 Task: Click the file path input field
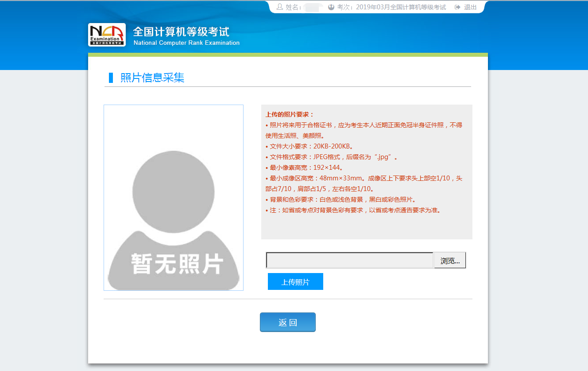pos(349,260)
